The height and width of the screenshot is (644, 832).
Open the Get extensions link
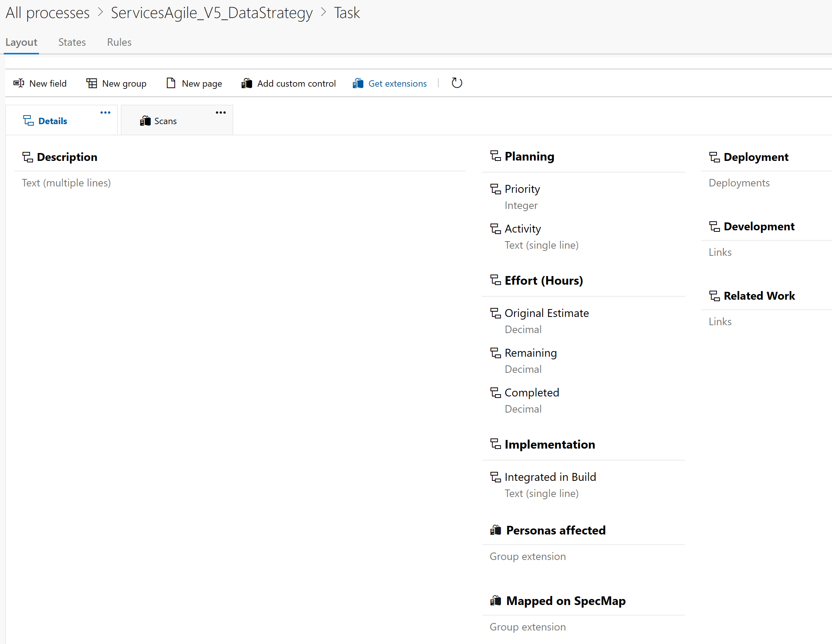tap(397, 83)
